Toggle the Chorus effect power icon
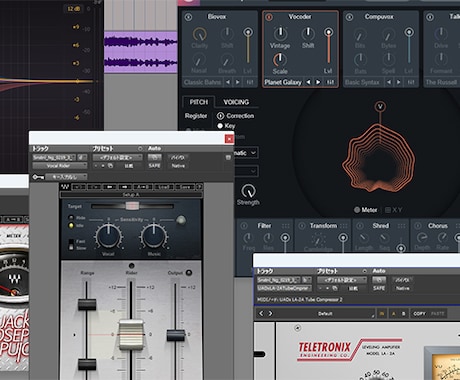 coord(418,226)
